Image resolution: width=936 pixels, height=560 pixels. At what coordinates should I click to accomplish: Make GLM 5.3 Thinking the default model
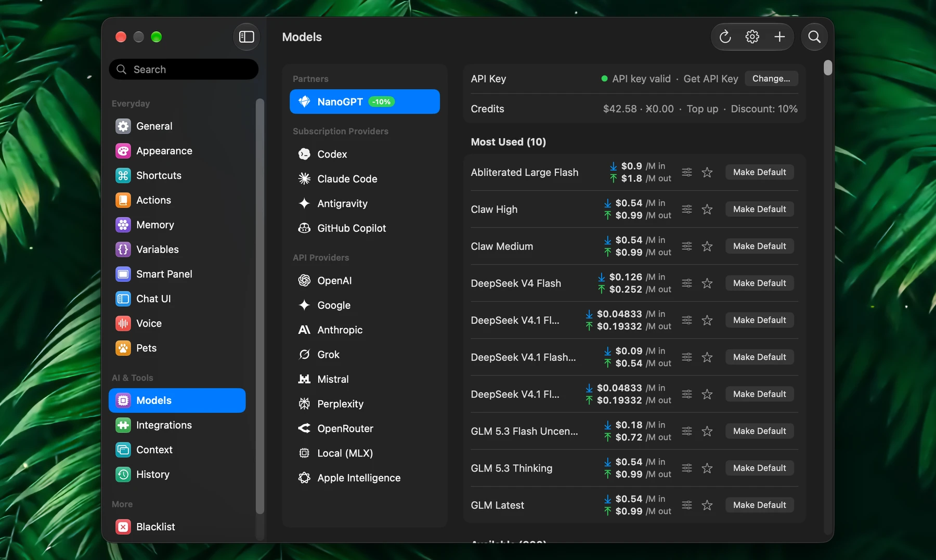pyautogui.click(x=759, y=468)
